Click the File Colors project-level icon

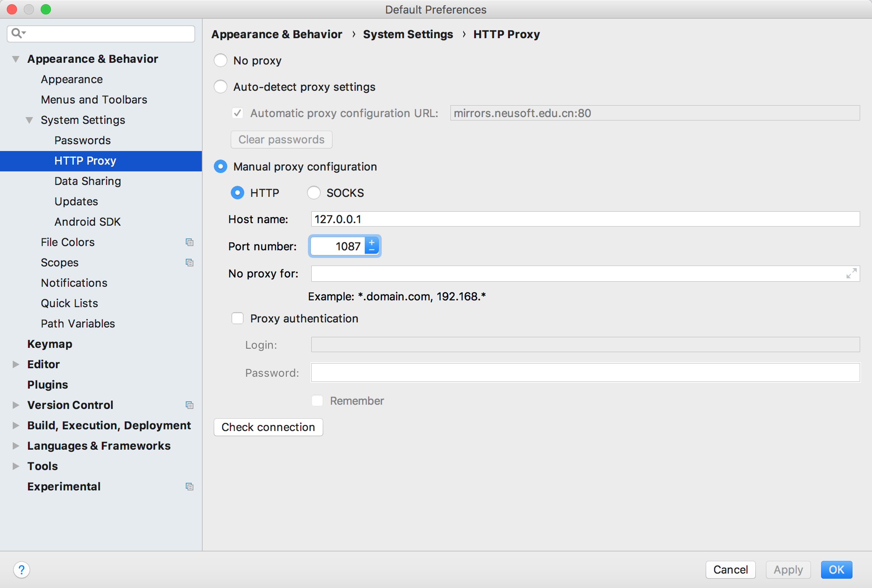(x=190, y=242)
